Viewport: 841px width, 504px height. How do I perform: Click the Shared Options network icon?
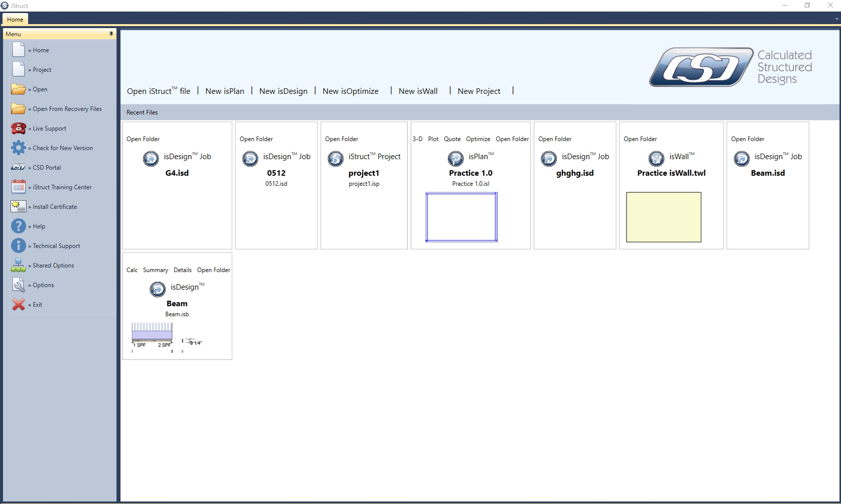coord(19,266)
